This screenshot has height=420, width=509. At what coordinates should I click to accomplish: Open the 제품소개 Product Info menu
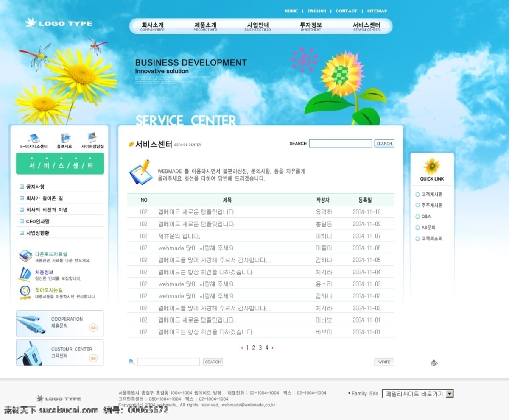(205, 27)
